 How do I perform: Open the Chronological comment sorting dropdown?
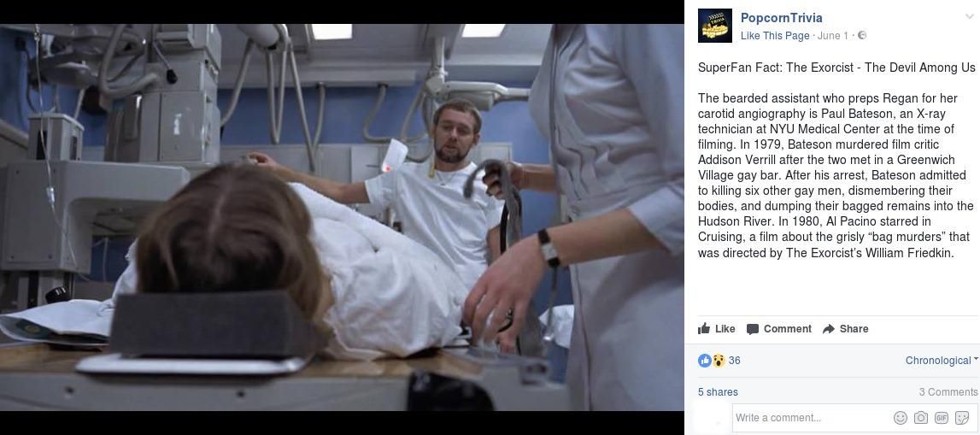[942, 360]
